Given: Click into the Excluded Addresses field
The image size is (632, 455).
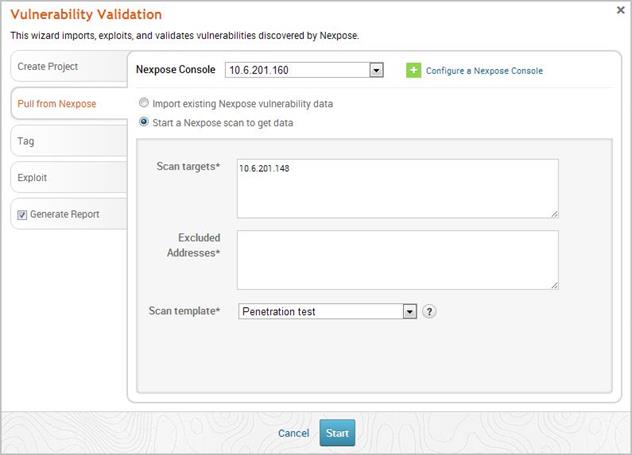Looking at the screenshot, I should (x=398, y=260).
